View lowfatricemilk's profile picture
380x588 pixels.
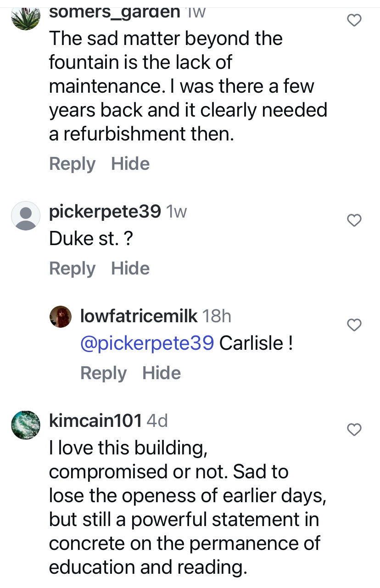click(60, 317)
